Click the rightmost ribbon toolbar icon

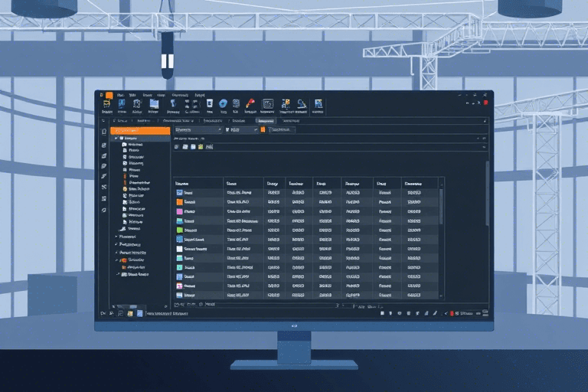pyautogui.click(x=318, y=103)
